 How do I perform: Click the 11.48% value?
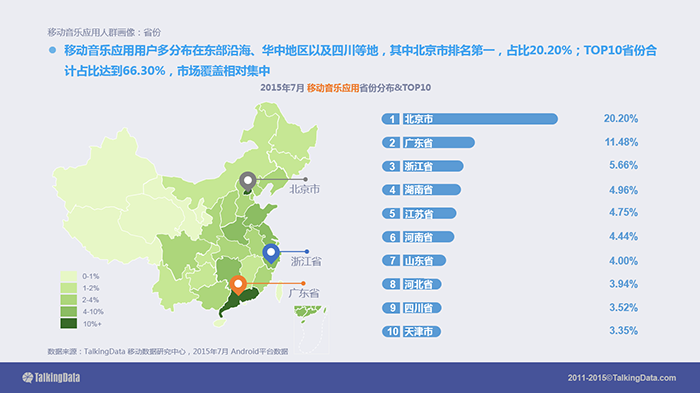click(x=621, y=142)
